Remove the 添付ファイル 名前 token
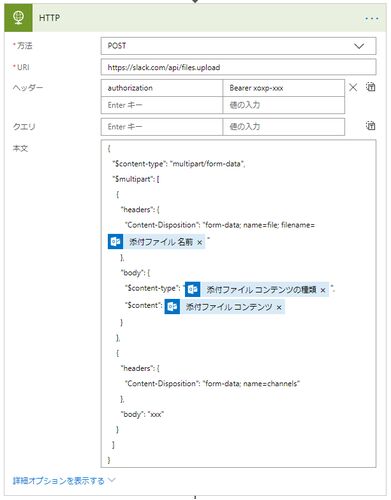 [x=199, y=242]
